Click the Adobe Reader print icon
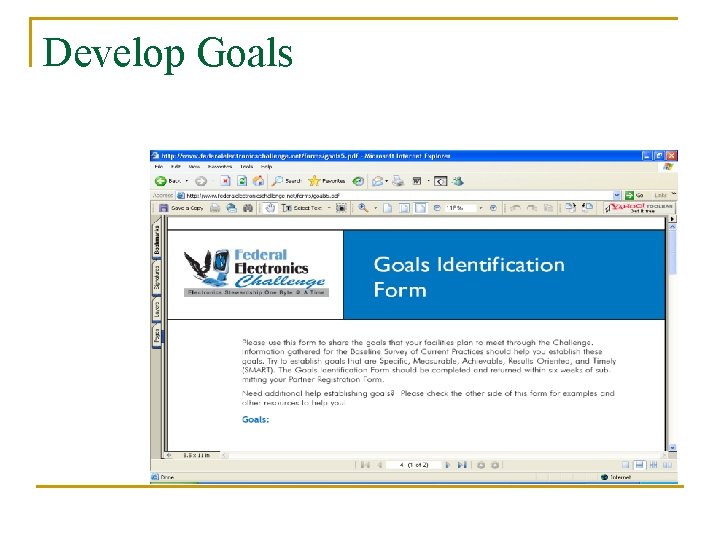Screen dimensions: 720x540 click(x=215, y=208)
